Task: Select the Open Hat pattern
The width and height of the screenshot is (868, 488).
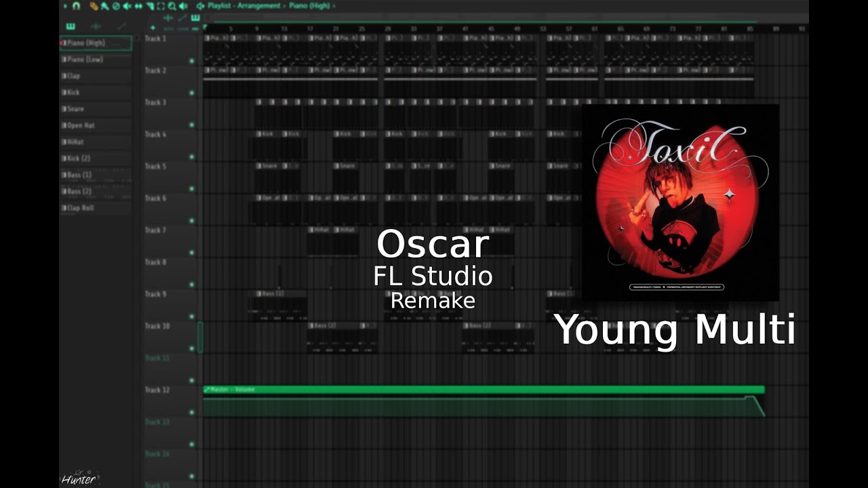Action: [96, 125]
